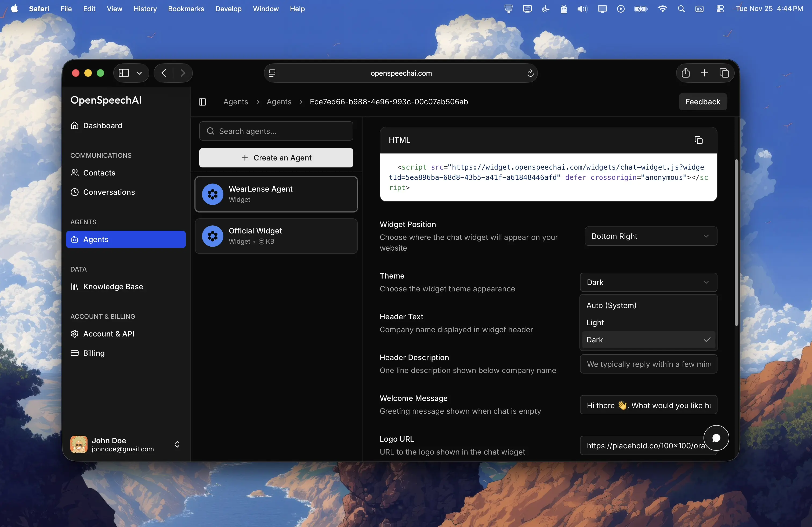
Task: Open the page settings icon in address bar
Action: point(272,73)
